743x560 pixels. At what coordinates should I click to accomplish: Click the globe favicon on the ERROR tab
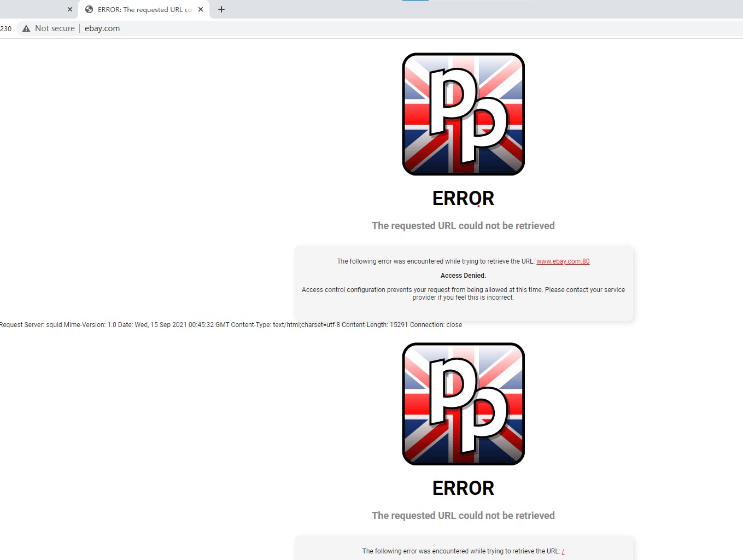[89, 9]
